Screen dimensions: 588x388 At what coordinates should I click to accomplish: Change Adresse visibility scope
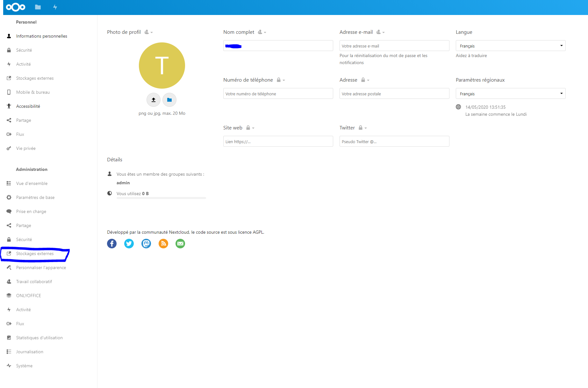(365, 80)
